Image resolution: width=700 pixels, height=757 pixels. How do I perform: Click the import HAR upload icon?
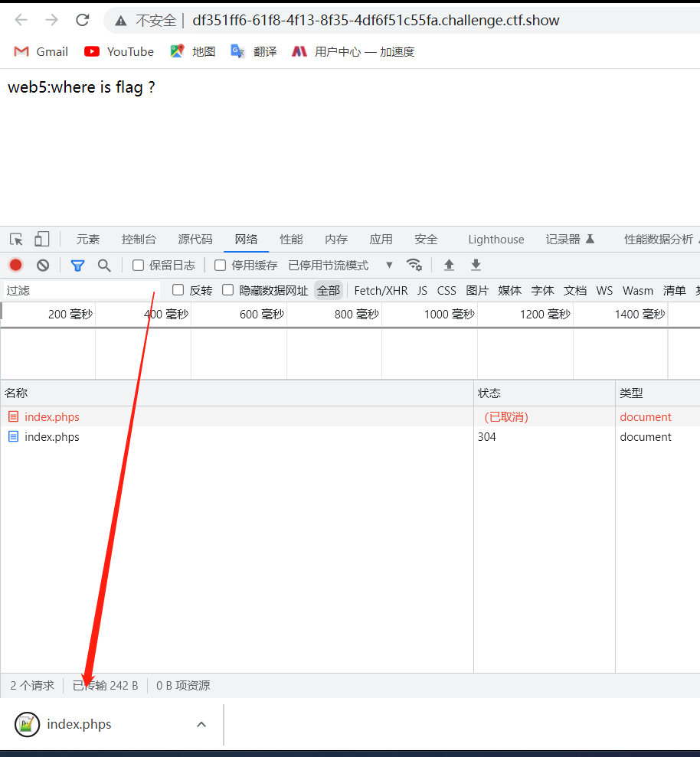coord(450,265)
